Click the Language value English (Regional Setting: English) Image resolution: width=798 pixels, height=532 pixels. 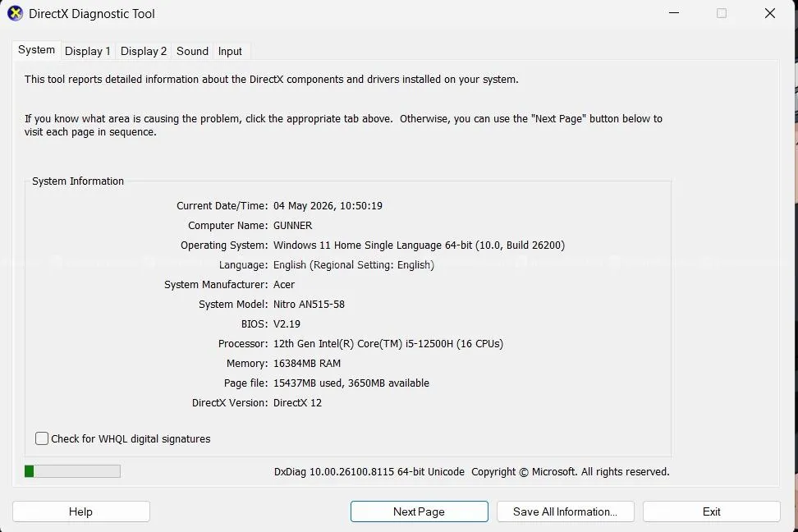[x=354, y=264]
